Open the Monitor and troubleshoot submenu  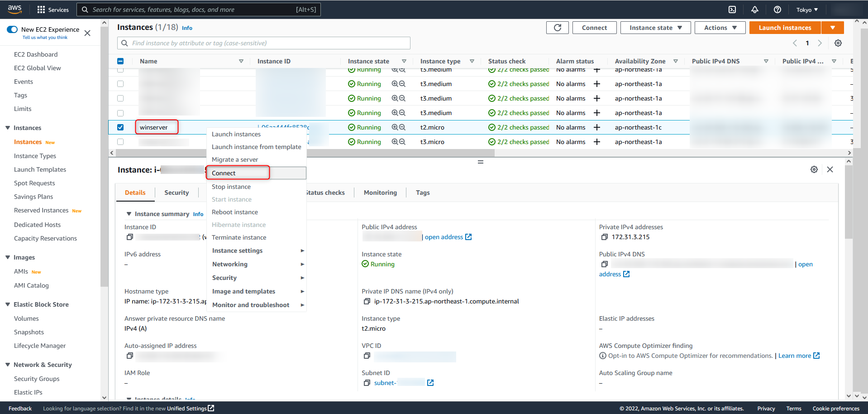click(257, 305)
